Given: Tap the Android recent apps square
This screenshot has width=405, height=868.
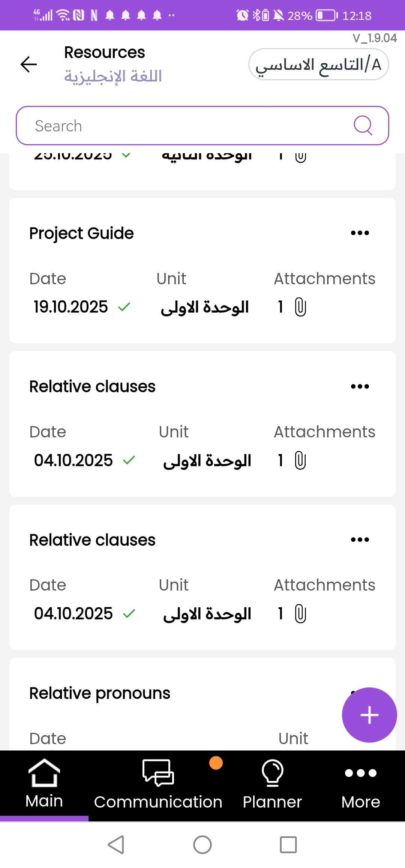Looking at the screenshot, I should 288,845.
